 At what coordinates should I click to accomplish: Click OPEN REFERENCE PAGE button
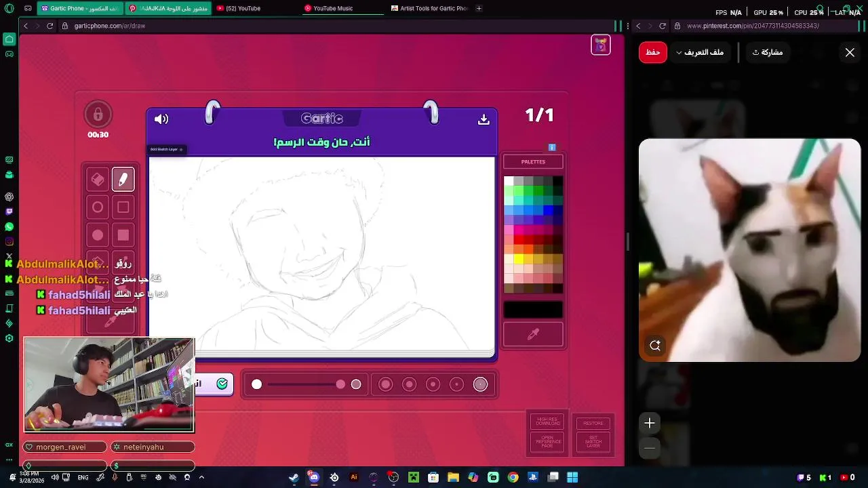pyautogui.click(x=548, y=442)
